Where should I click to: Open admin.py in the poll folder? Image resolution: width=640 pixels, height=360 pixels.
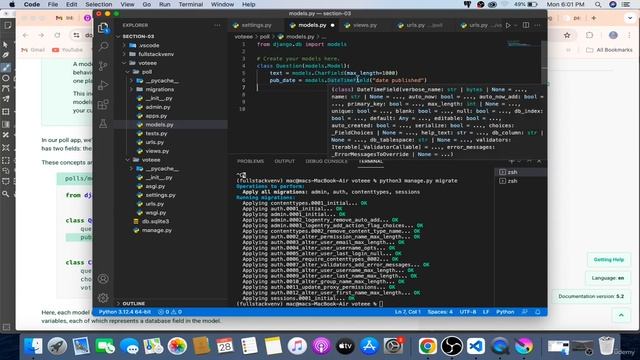click(x=158, y=107)
